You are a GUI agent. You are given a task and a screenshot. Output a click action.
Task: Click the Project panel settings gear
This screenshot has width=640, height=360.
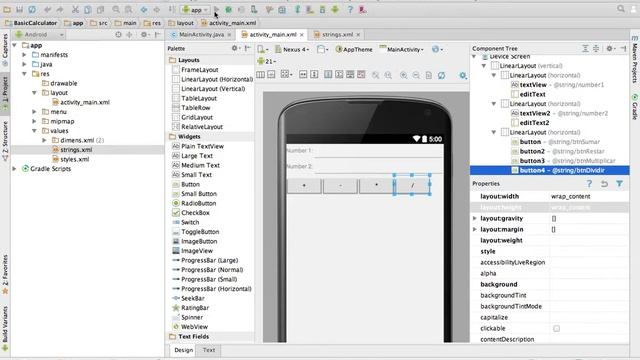coord(144,35)
